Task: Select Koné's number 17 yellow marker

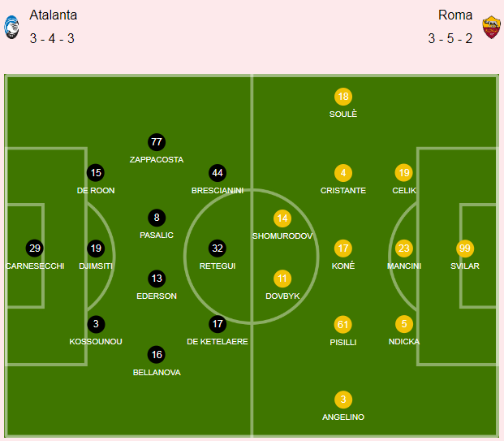Action: (x=343, y=249)
